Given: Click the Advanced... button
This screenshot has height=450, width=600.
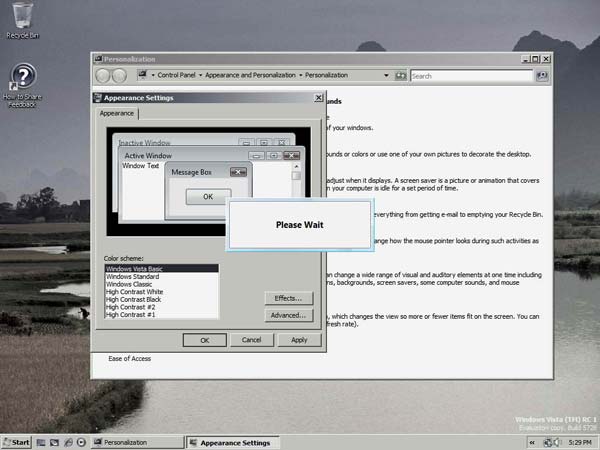Looking at the screenshot, I should pyautogui.click(x=287, y=315).
